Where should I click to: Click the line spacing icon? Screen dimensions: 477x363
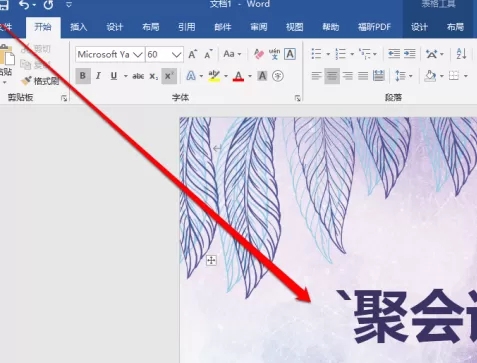(400, 76)
